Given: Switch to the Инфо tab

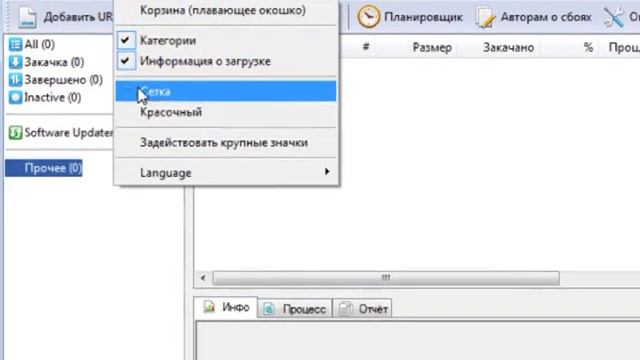Looking at the screenshot, I should (x=226, y=307).
